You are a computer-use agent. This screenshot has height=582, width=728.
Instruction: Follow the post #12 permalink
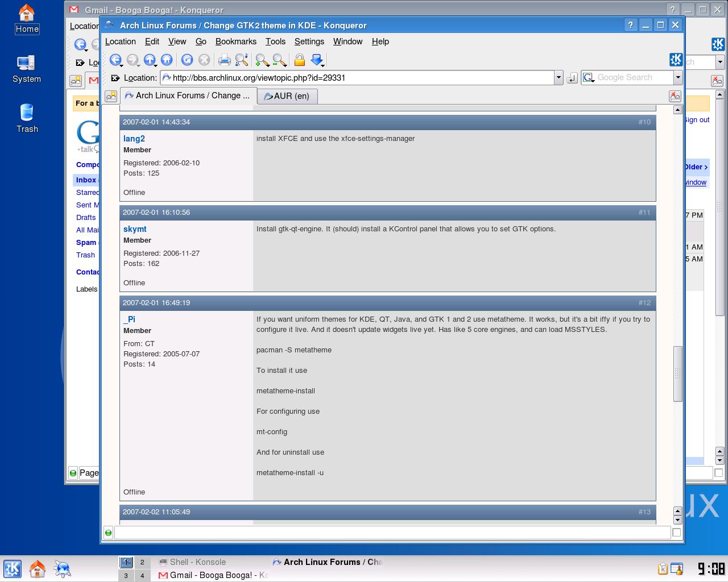(x=644, y=303)
